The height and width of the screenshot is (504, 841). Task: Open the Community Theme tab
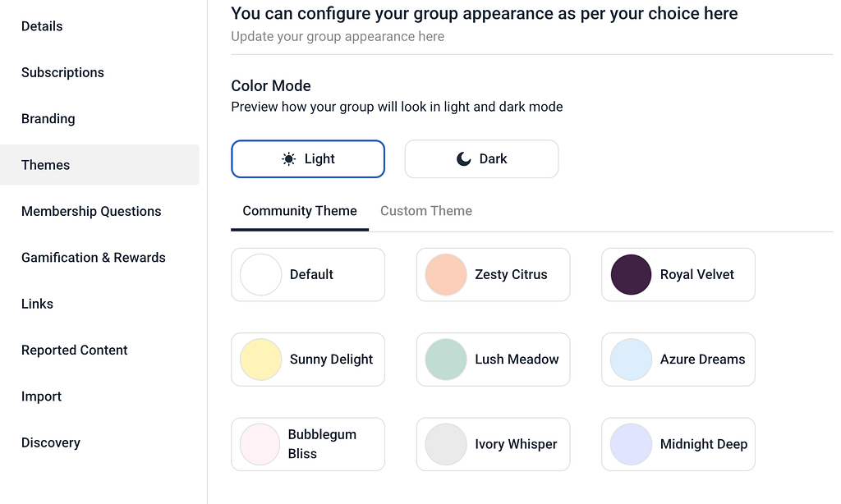(x=299, y=211)
